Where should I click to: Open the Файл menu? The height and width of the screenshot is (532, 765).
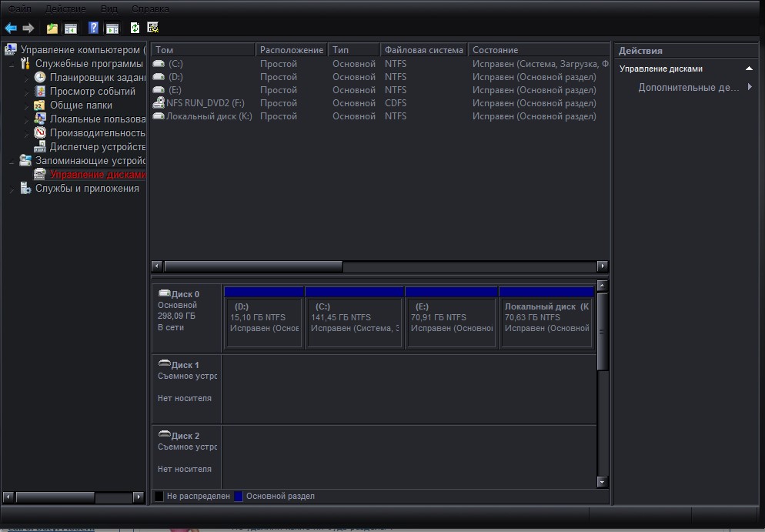(x=19, y=8)
